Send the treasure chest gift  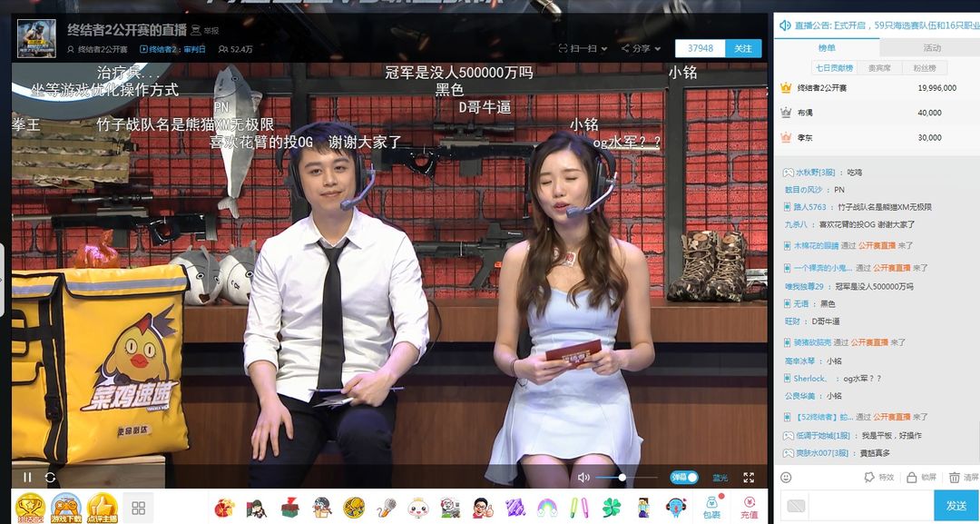(x=289, y=507)
